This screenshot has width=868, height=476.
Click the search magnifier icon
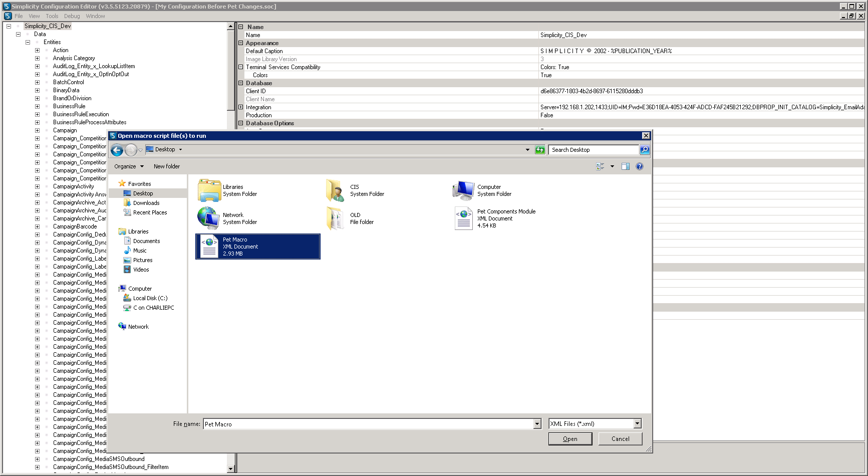click(645, 150)
